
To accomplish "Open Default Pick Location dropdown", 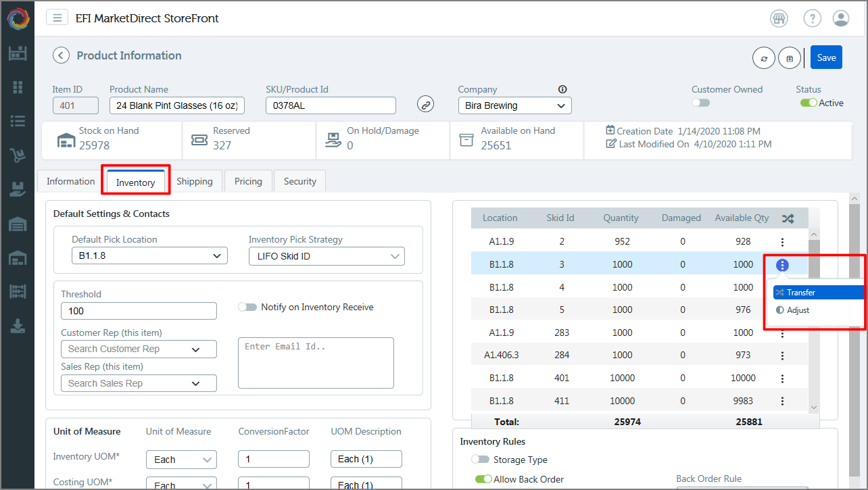I will coord(149,255).
